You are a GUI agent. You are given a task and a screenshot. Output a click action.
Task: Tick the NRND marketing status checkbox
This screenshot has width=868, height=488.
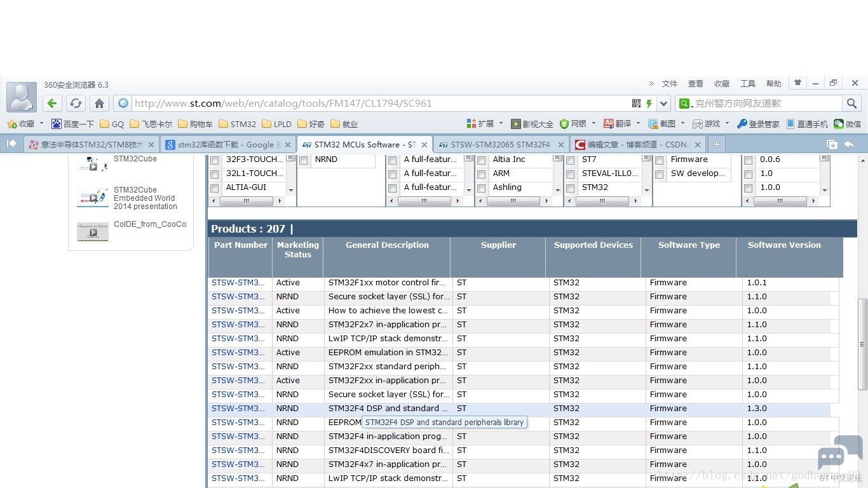[x=303, y=160]
